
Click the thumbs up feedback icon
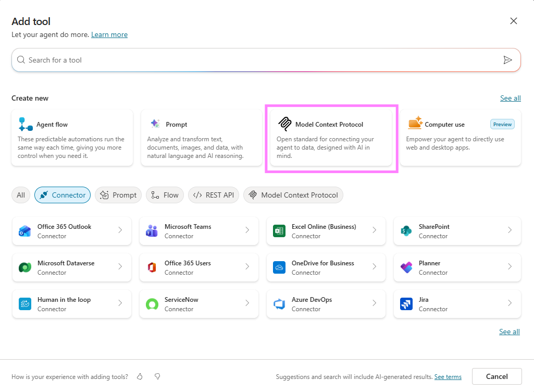(140, 376)
